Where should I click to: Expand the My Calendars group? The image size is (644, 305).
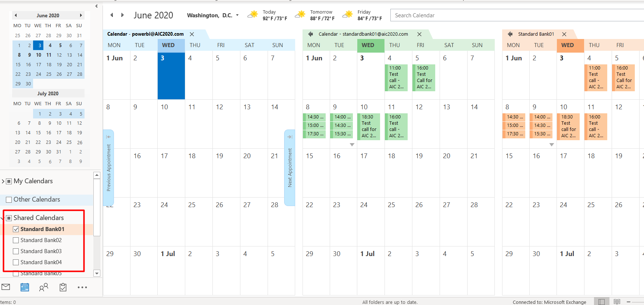tap(3, 181)
